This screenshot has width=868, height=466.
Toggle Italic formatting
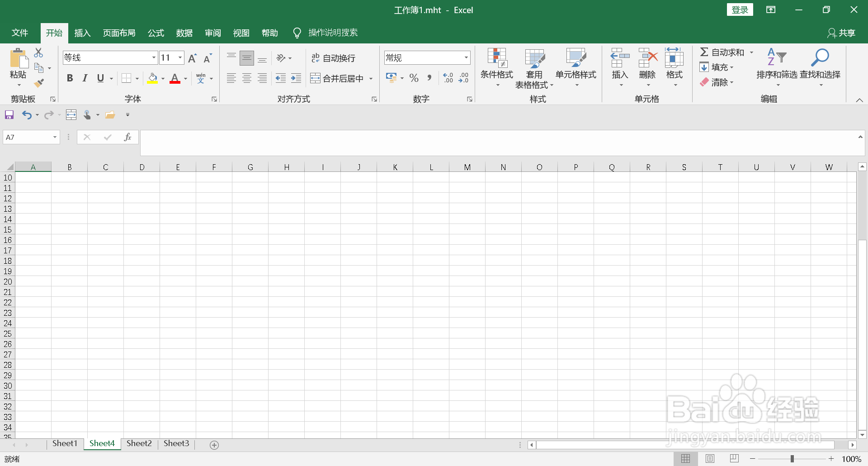(85, 78)
